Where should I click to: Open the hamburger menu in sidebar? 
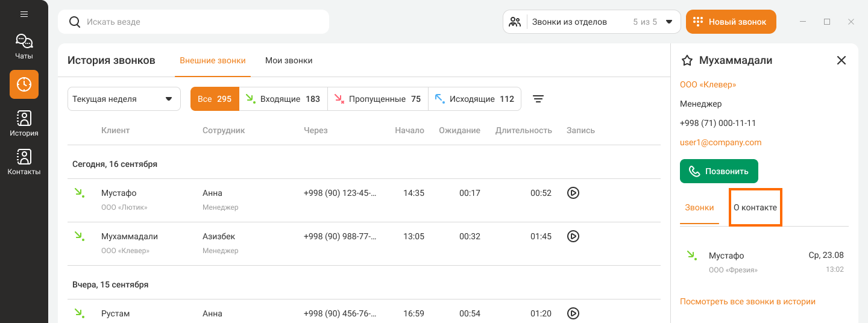click(x=24, y=14)
